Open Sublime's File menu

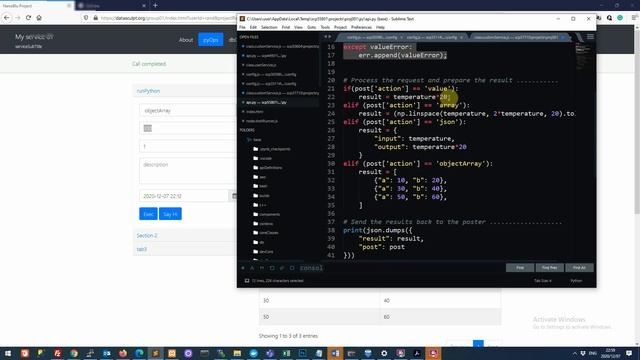242,27
